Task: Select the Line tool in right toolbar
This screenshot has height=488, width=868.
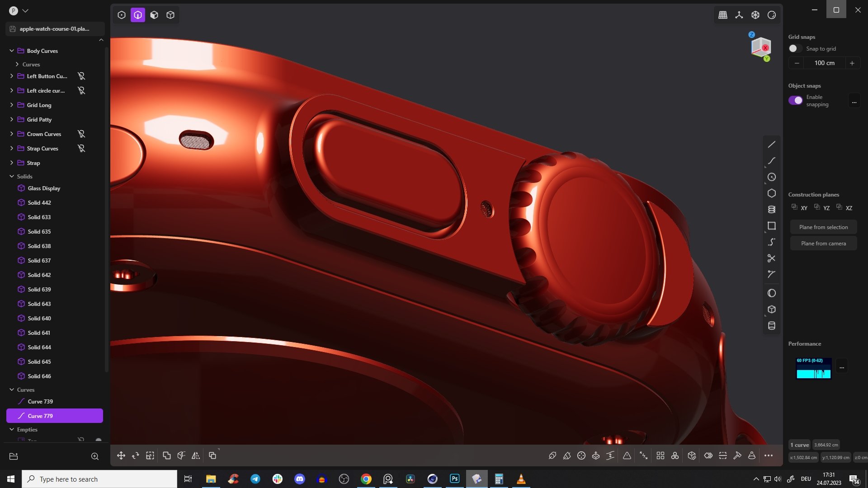Action: pyautogui.click(x=771, y=145)
